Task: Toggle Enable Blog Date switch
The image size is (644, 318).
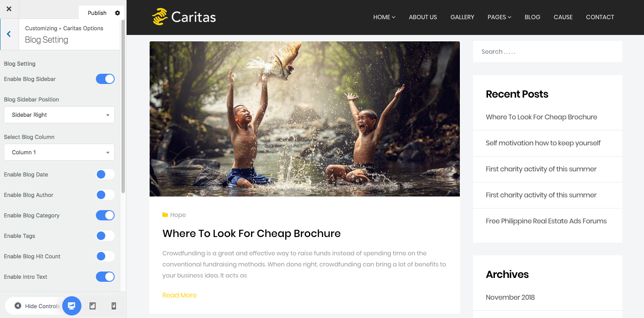Action: pos(105,174)
